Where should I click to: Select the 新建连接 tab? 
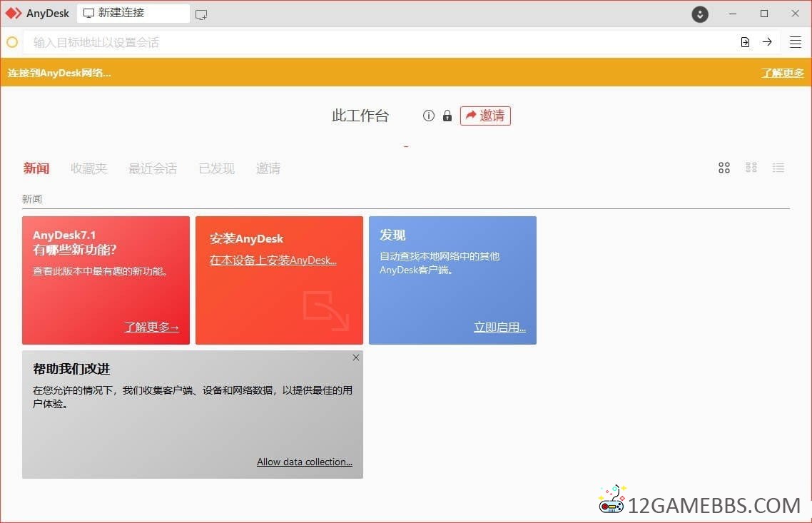133,13
